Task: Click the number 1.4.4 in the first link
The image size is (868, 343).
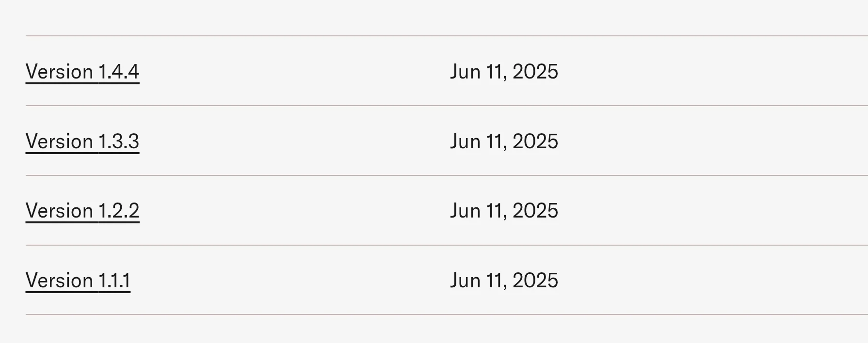Action: [119, 72]
